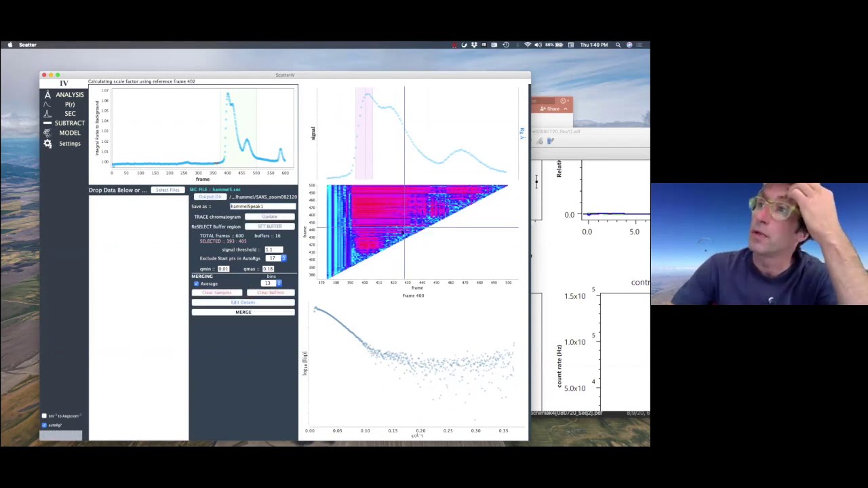Click the "buffers :: 16" text

click(267, 236)
